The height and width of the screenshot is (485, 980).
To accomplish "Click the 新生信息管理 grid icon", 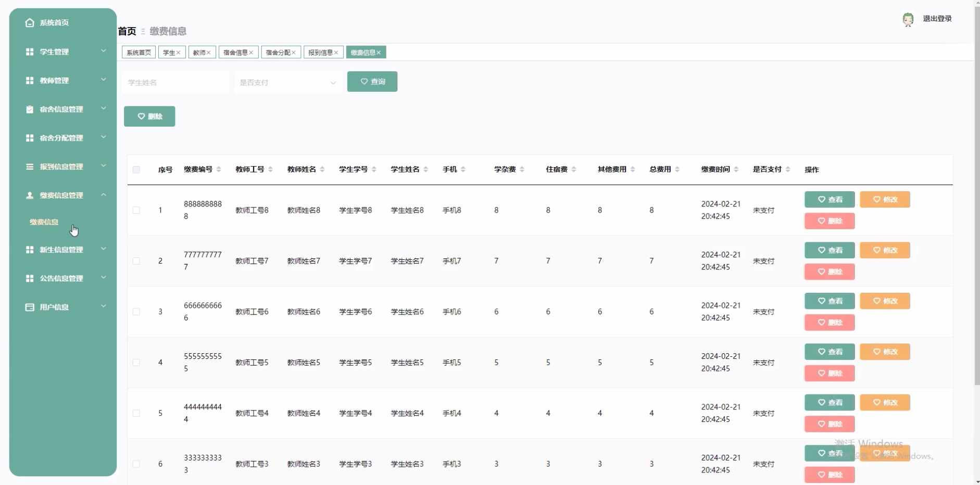I will (x=30, y=250).
